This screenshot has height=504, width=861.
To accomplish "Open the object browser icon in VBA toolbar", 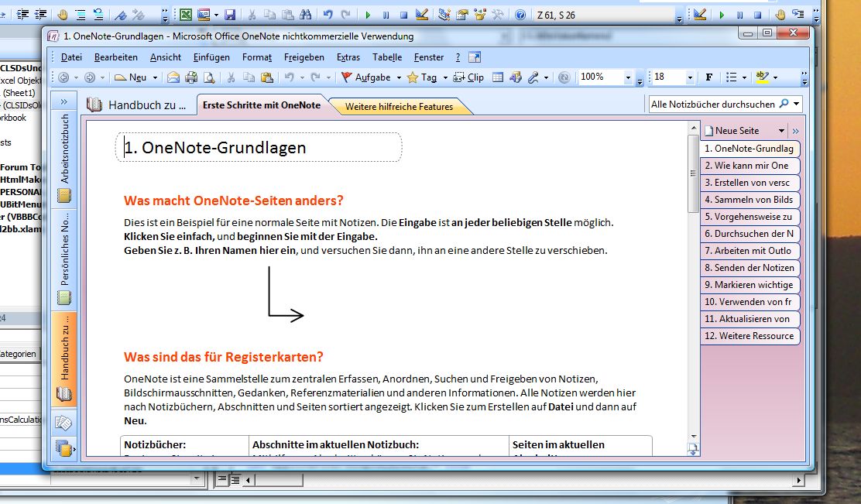I will pos(480,15).
